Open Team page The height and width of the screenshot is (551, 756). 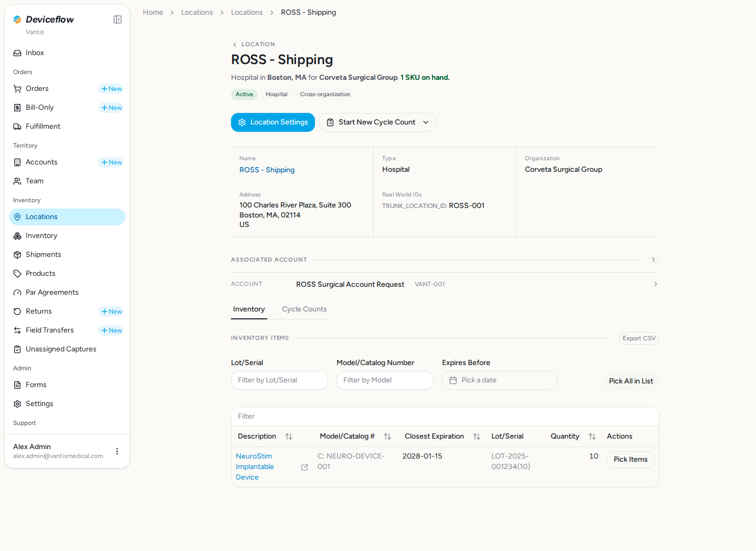(67, 181)
